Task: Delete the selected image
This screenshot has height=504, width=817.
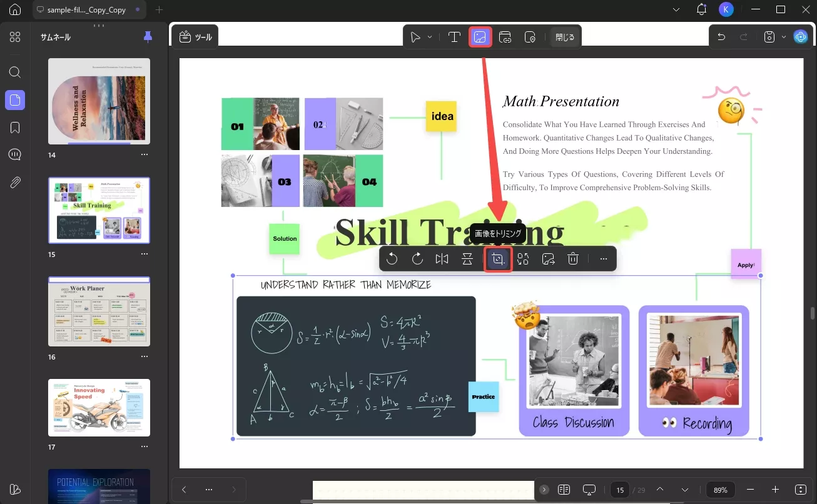Action: pos(573,259)
